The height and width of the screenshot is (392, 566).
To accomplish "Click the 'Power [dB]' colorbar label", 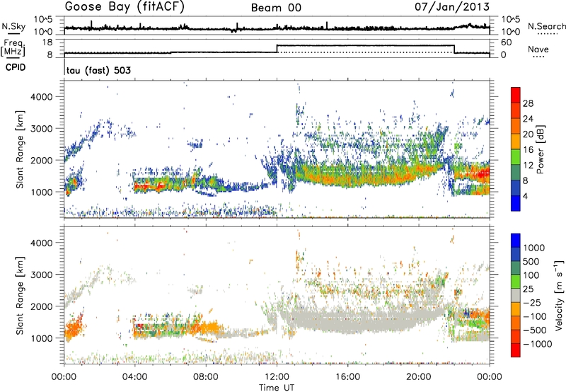I will [x=540, y=149].
